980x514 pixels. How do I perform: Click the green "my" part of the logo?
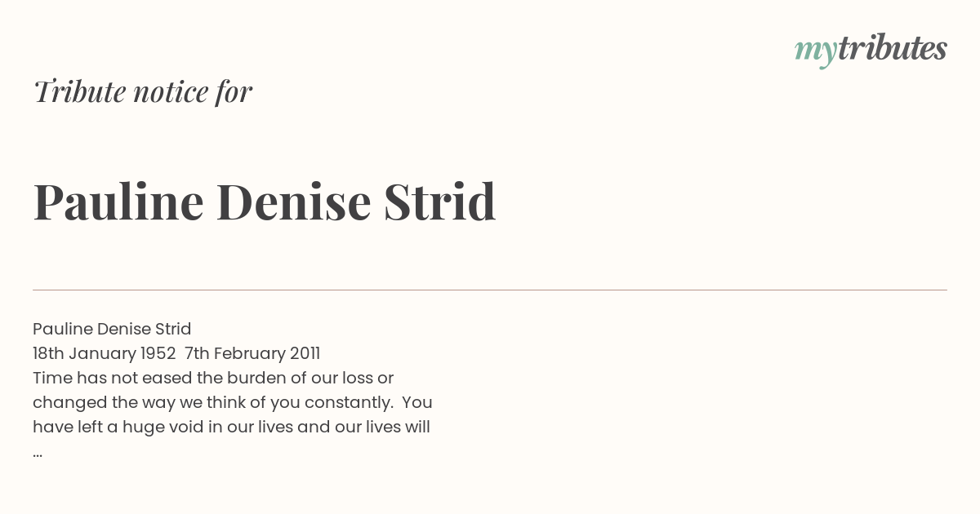coord(815,53)
